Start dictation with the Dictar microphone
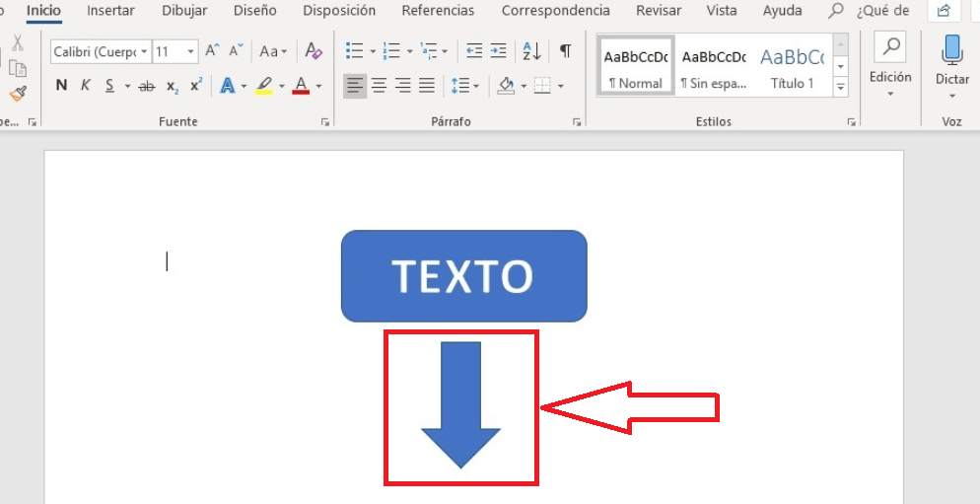This screenshot has width=980, height=504. point(951,66)
